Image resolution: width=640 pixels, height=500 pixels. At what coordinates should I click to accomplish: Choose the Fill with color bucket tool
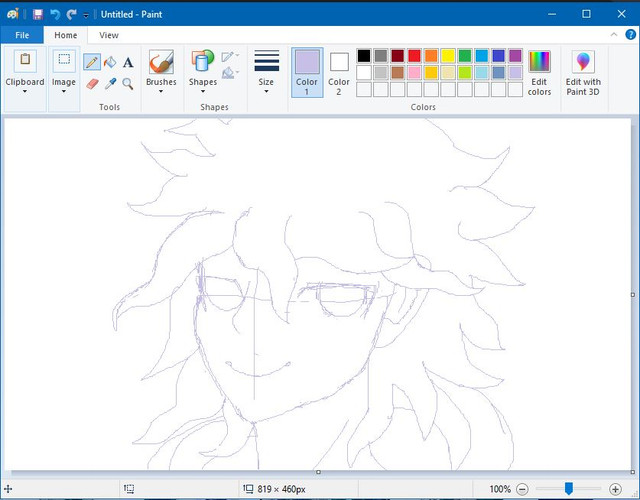tap(110, 62)
